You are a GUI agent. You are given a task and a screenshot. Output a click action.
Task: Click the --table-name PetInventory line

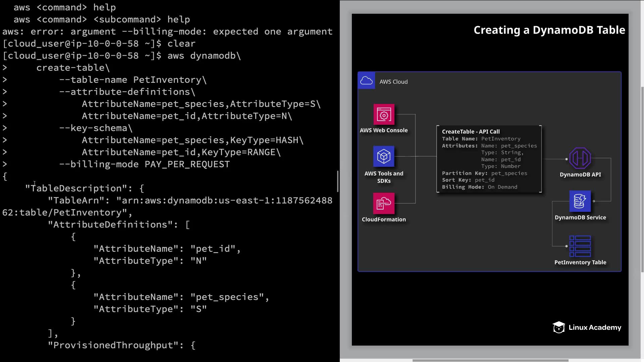click(x=133, y=80)
